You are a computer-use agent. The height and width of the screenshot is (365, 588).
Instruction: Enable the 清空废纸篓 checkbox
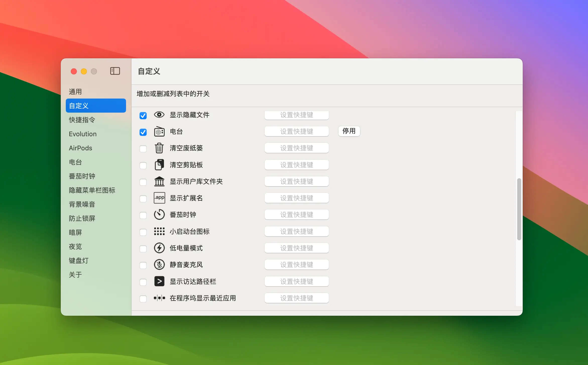coord(143,149)
